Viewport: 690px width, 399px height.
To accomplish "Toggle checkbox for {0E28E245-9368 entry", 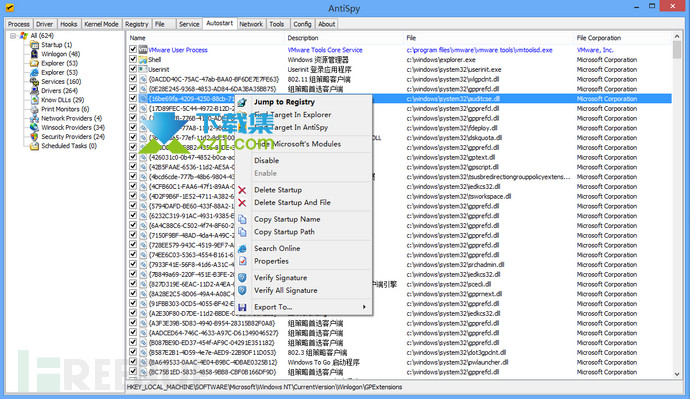I will click(x=133, y=88).
